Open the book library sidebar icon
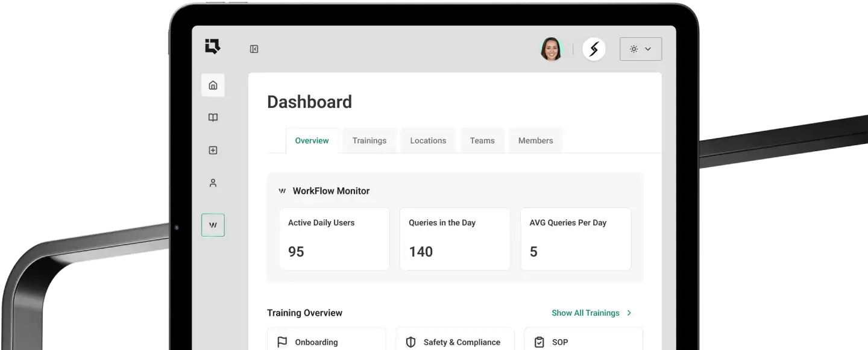868x350 pixels. coord(213,118)
